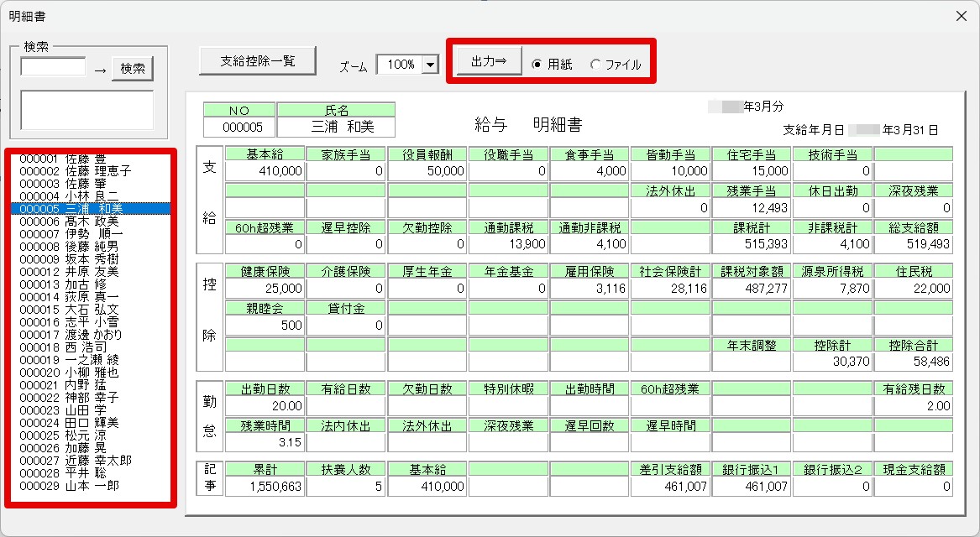The height and width of the screenshot is (537, 980).
Task: Click the search results box below 検索
Action: (x=87, y=110)
